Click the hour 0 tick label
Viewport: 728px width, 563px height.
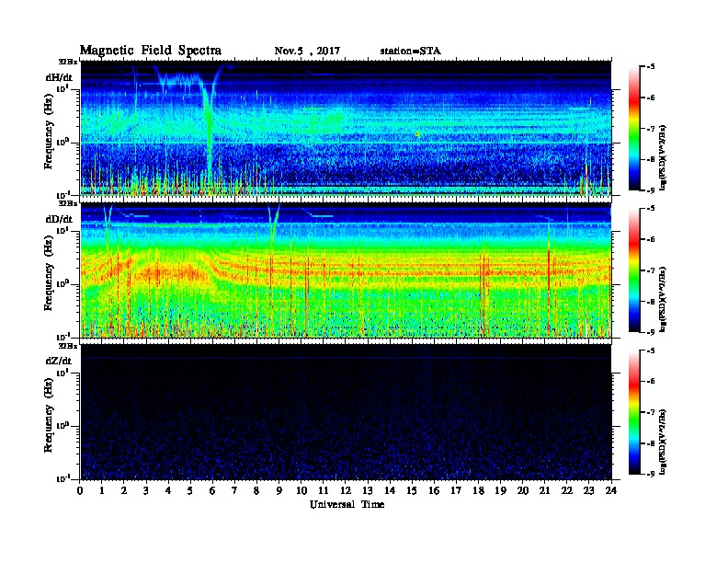click(80, 491)
